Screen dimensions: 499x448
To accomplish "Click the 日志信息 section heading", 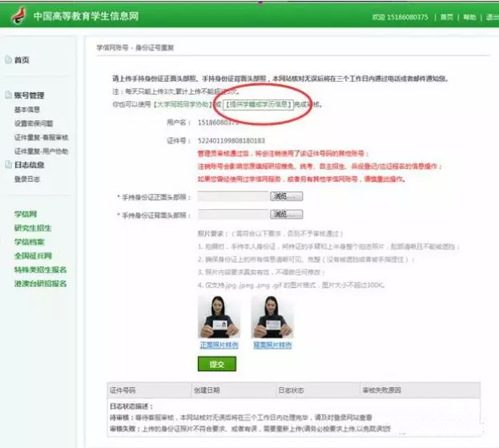I will [29, 165].
